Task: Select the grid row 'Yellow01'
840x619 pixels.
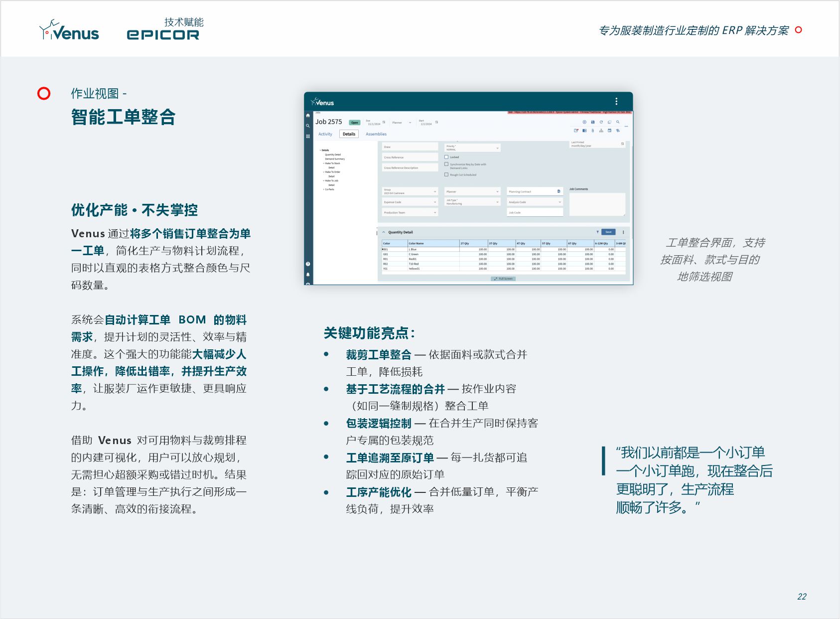Action: 504,269
